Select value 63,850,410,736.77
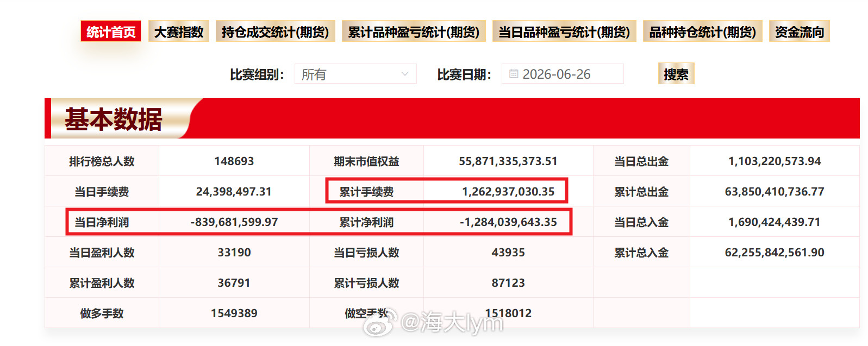 775,191
